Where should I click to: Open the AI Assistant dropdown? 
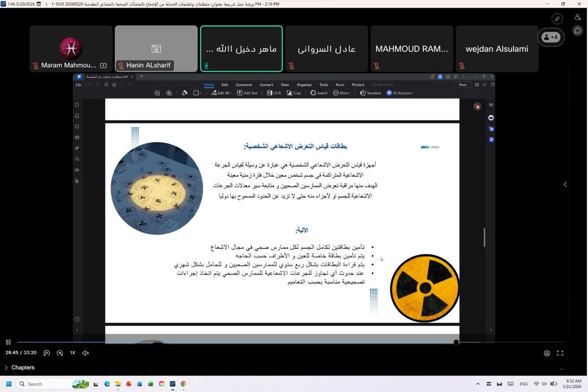(400, 93)
